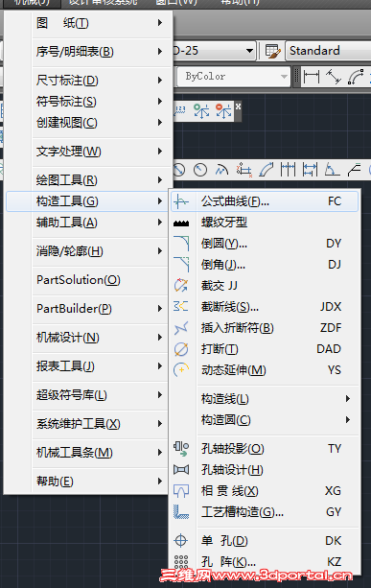Select 插入折断符(B) menu item
The image size is (371, 588).
tap(265, 328)
